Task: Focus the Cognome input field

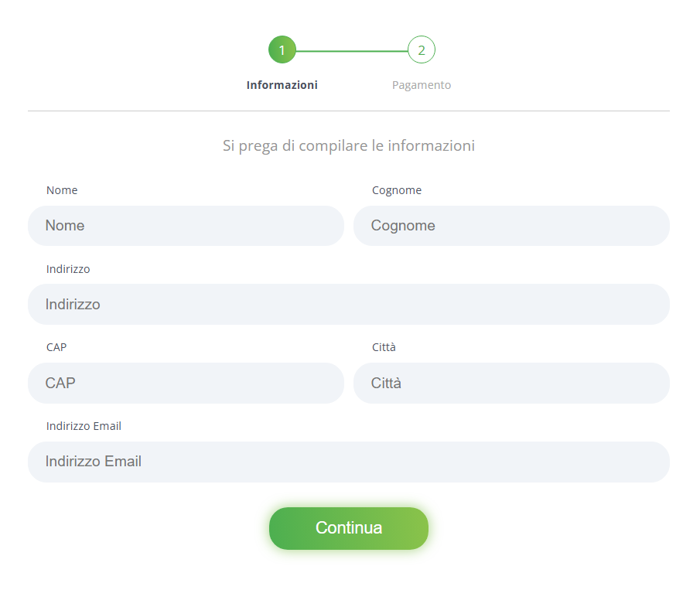Action: click(x=511, y=225)
